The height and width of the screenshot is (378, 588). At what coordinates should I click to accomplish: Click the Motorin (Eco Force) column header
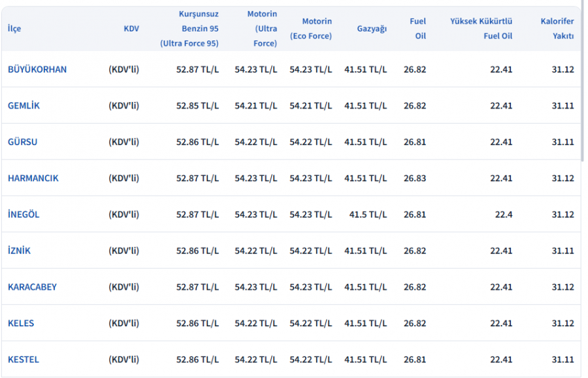pyautogui.click(x=311, y=29)
